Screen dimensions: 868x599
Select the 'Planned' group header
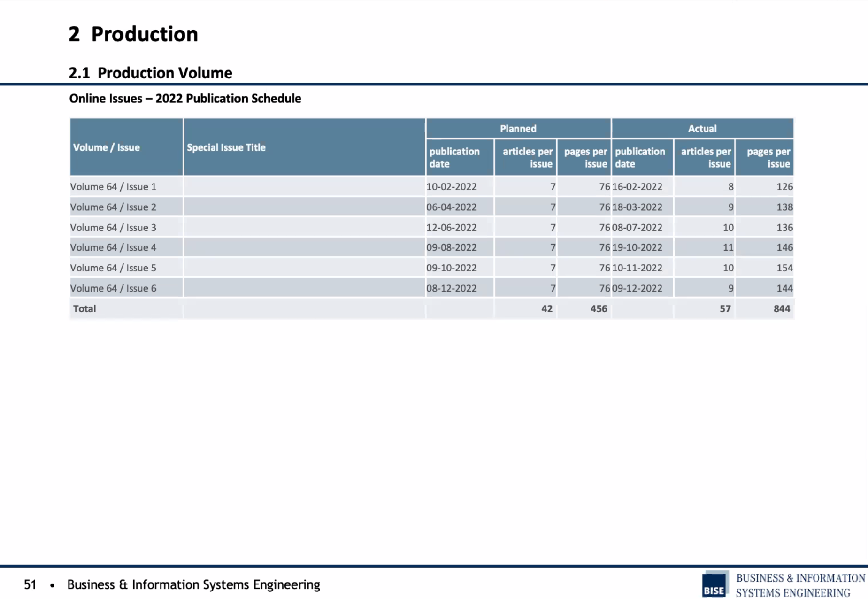coord(518,129)
